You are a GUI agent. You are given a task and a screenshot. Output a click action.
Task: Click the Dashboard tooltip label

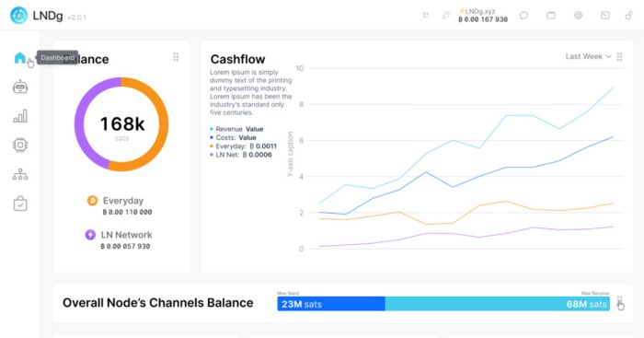[x=57, y=58]
